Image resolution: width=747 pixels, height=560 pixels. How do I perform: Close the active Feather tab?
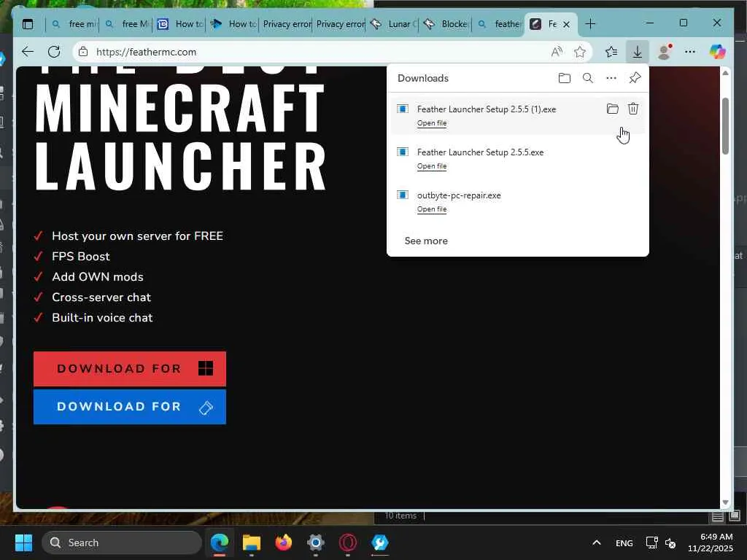[566, 24]
